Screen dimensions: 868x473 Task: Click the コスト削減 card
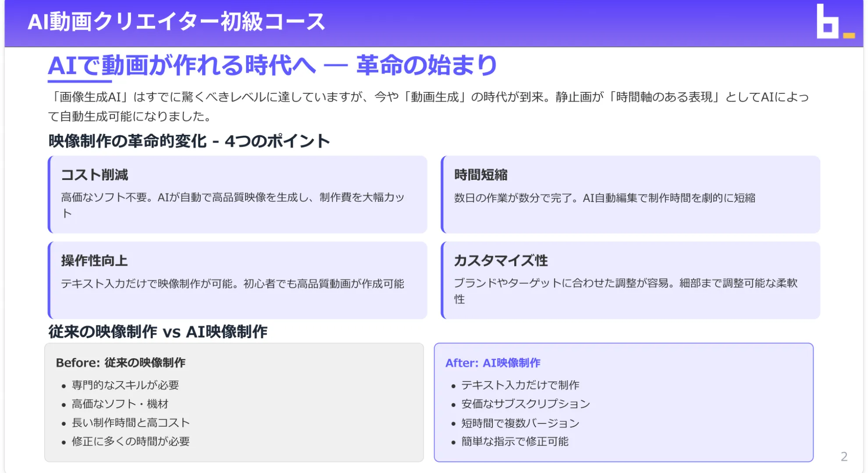coord(237,194)
